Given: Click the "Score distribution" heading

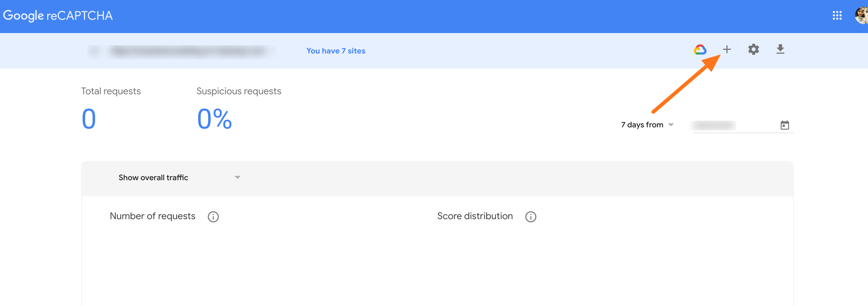Looking at the screenshot, I should pyautogui.click(x=475, y=216).
